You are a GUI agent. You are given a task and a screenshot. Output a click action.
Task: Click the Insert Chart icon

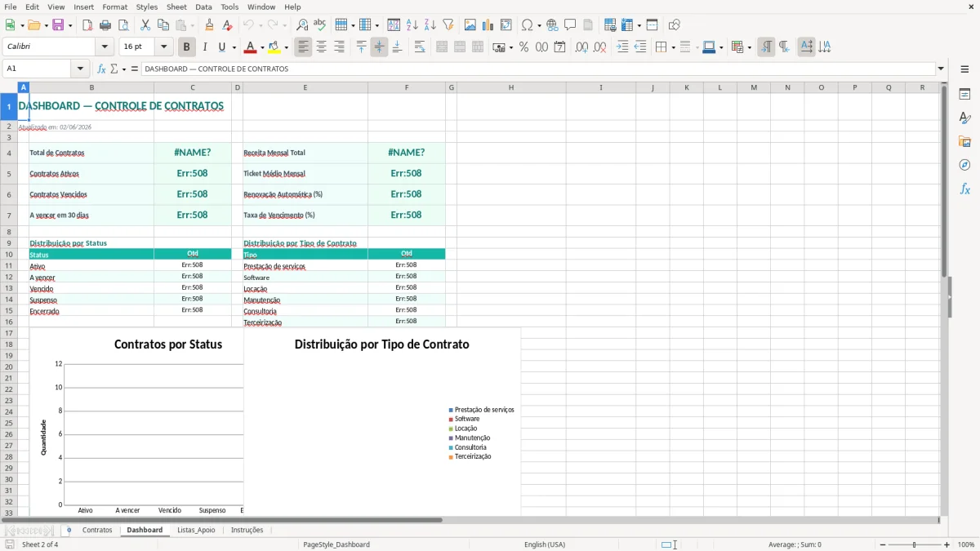point(488,25)
